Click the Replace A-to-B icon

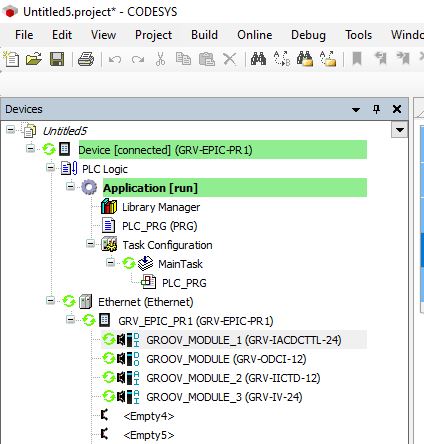point(282,59)
